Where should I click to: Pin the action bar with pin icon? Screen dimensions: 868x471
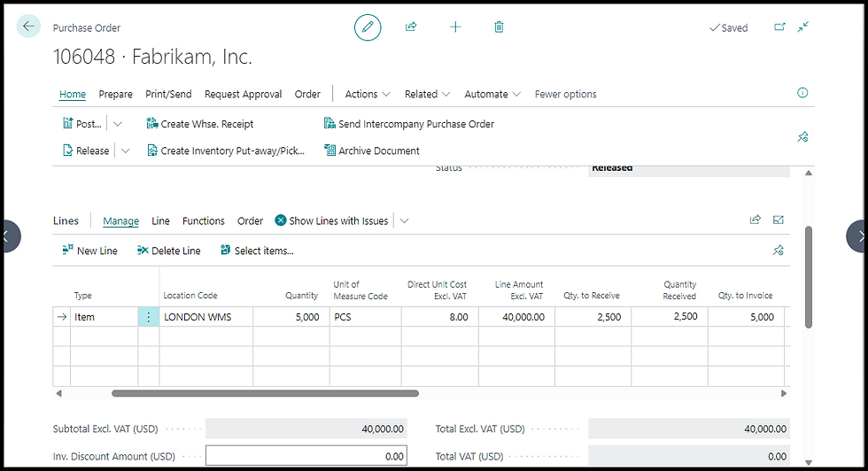pos(802,136)
